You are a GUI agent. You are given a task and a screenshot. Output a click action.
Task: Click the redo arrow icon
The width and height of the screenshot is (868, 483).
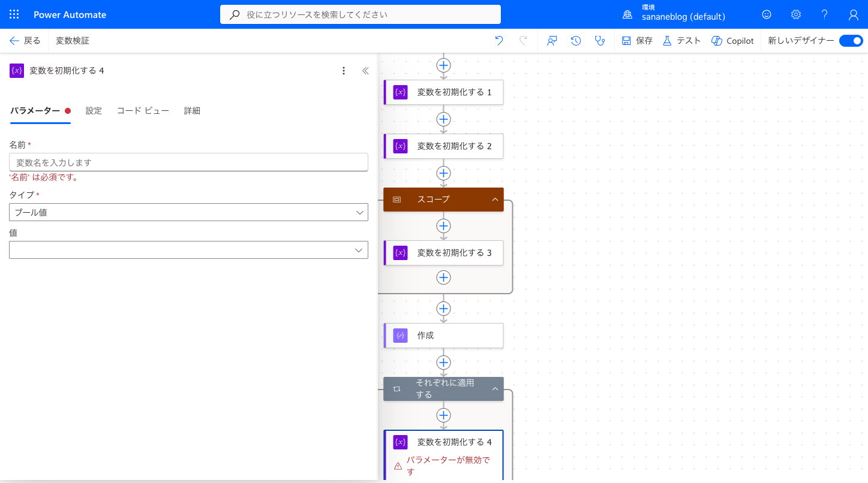point(523,41)
